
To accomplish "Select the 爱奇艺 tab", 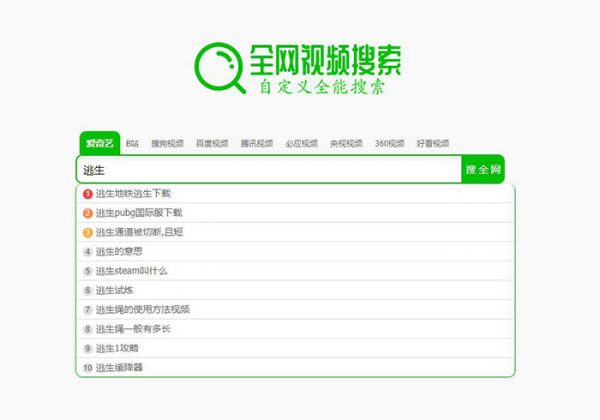I will [98, 143].
